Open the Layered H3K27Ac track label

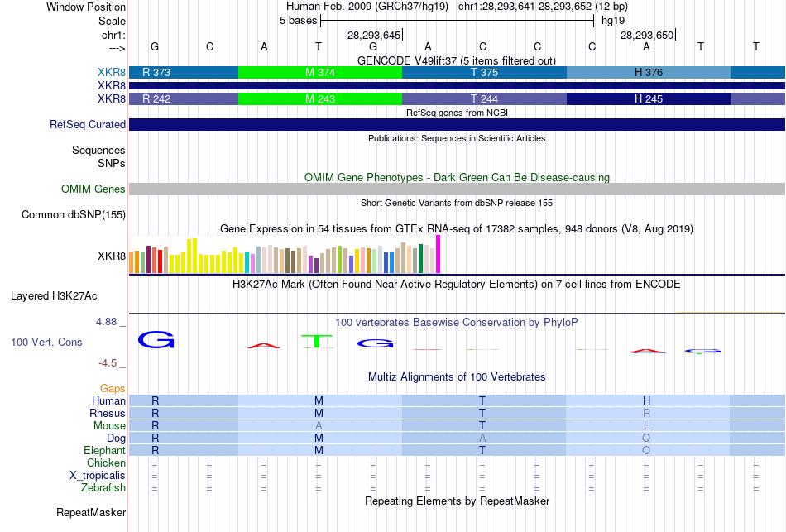click(54, 296)
